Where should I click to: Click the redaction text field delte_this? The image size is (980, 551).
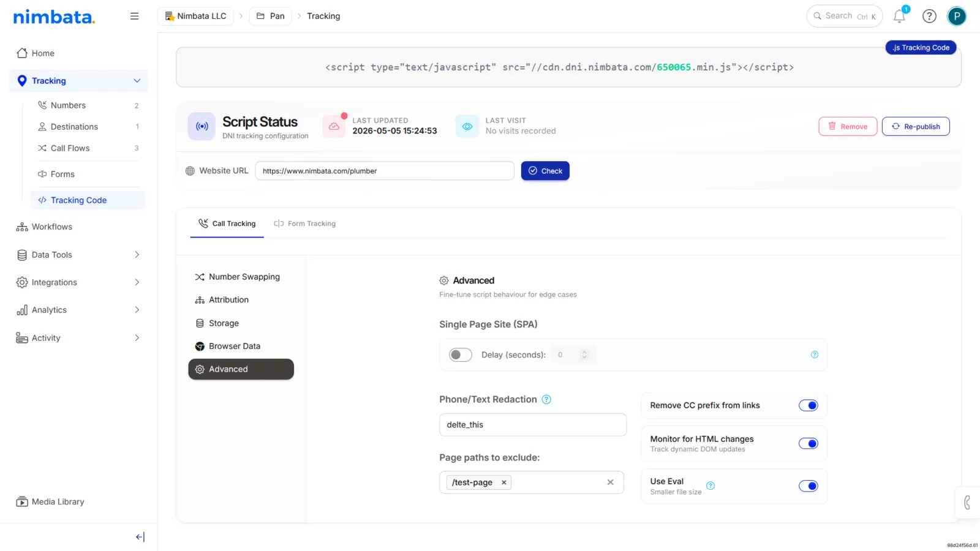[533, 425]
